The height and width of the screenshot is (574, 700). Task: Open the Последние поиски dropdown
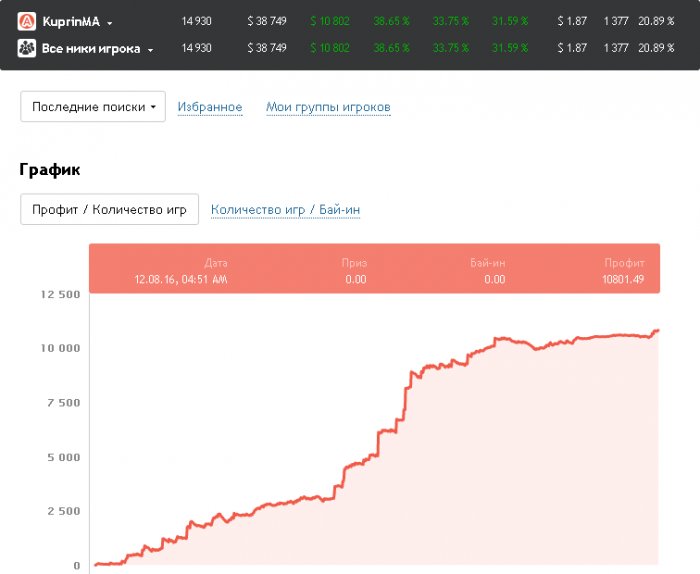click(93, 107)
